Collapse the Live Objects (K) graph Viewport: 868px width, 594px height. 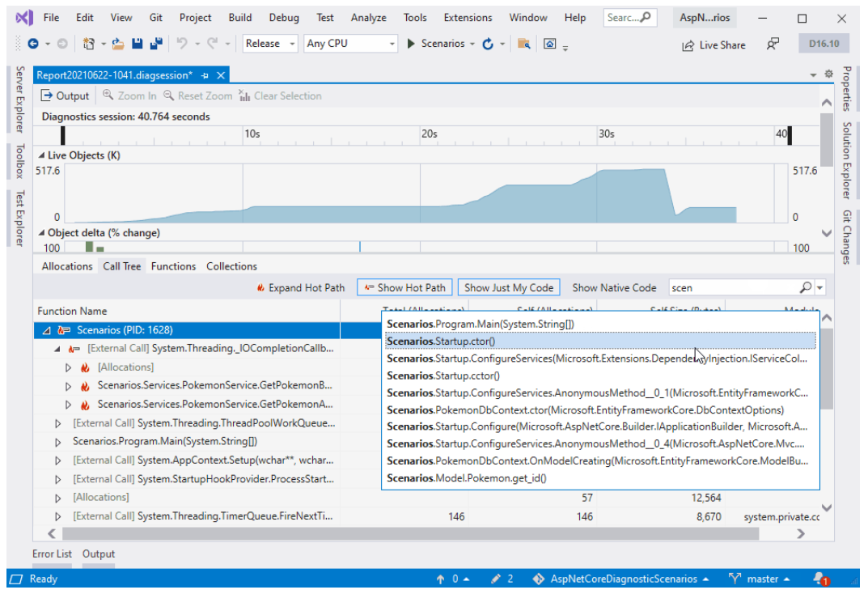point(41,155)
